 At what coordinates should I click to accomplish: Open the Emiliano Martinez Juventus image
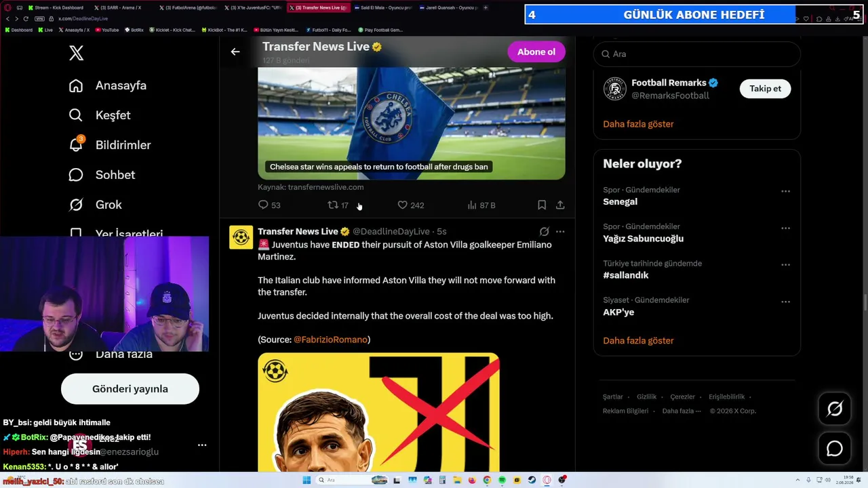pyautogui.click(x=378, y=412)
